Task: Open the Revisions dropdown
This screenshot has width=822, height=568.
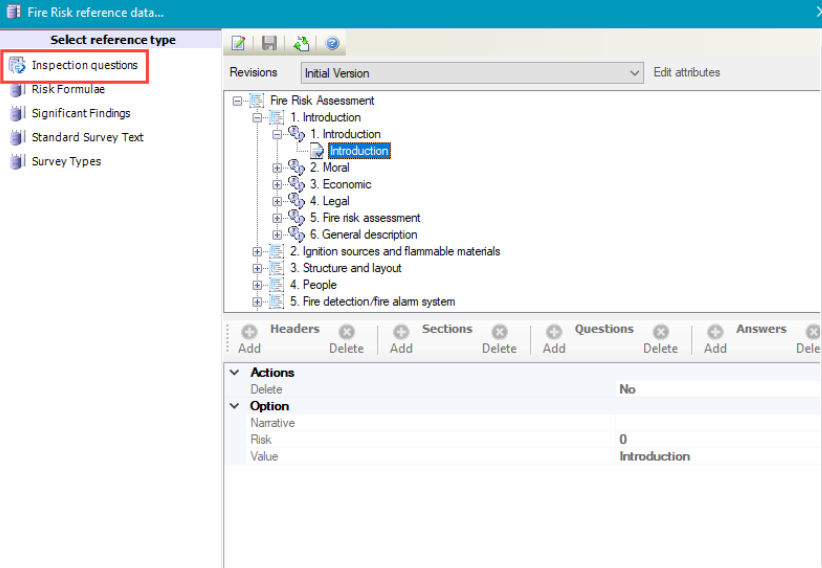Action: pyautogui.click(x=635, y=73)
